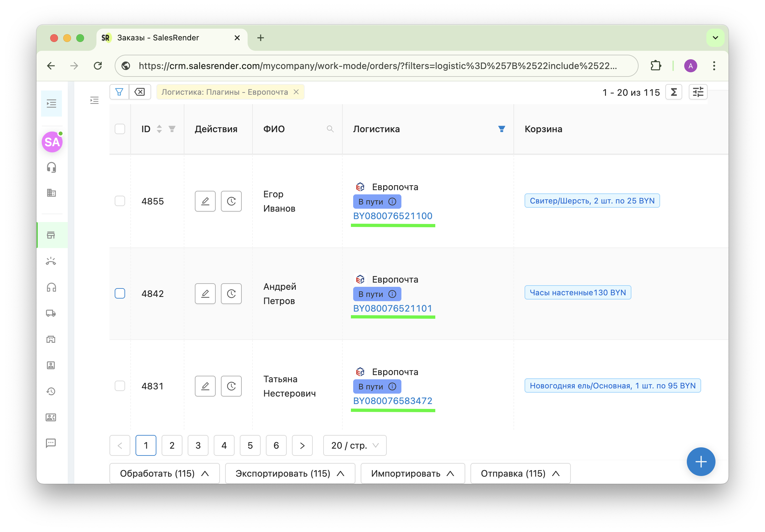The width and height of the screenshot is (765, 532).
Task: Go to next page with arrow button
Action: (x=302, y=445)
